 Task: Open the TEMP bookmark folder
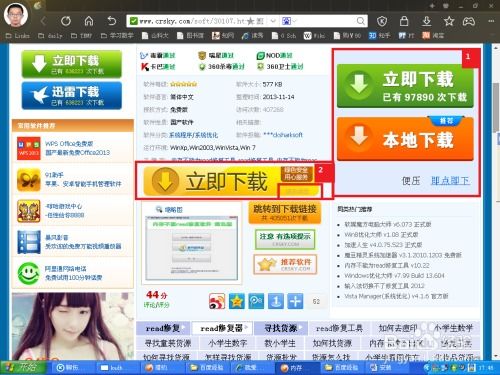[x=81, y=36]
